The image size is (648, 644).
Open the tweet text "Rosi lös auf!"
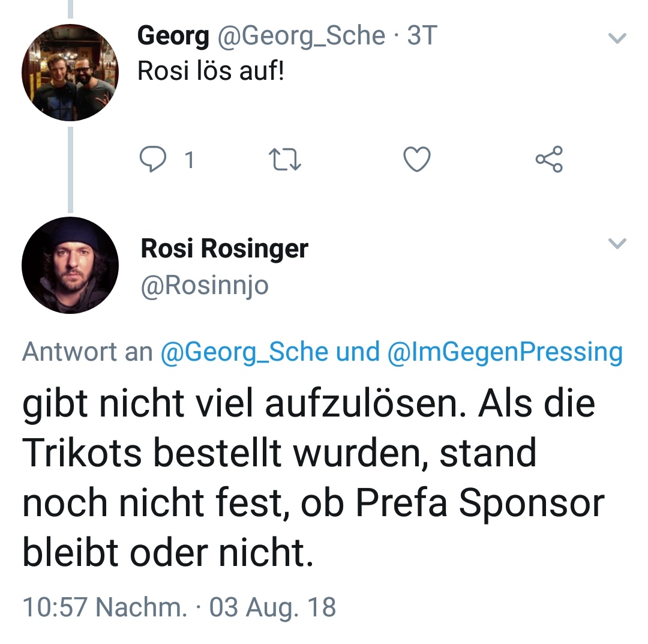[x=211, y=71]
